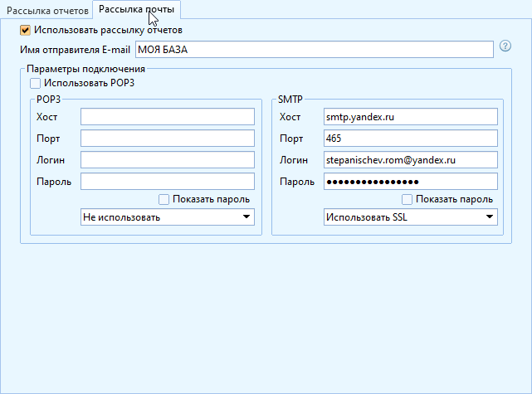Enable the Использовать POP3 checkbox
The height and width of the screenshot is (394, 532).
pyautogui.click(x=35, y=83)
